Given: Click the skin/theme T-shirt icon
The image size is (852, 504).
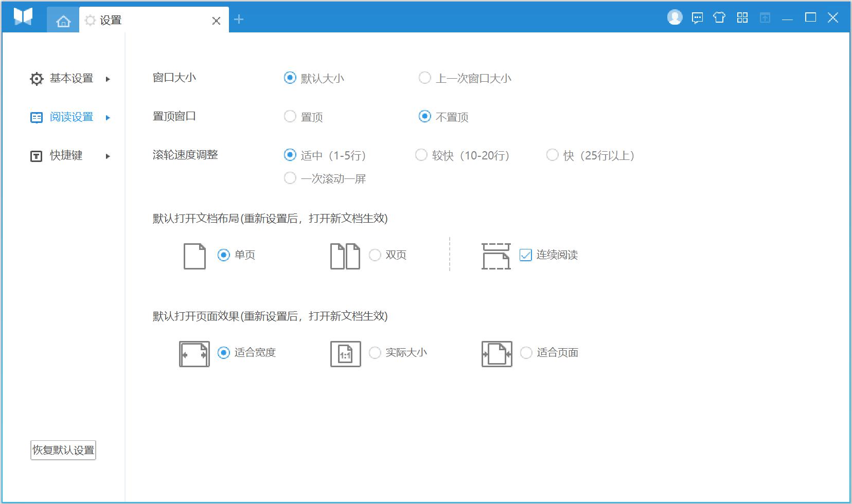Looking at the screenshot, I should [x=719, y=17].
